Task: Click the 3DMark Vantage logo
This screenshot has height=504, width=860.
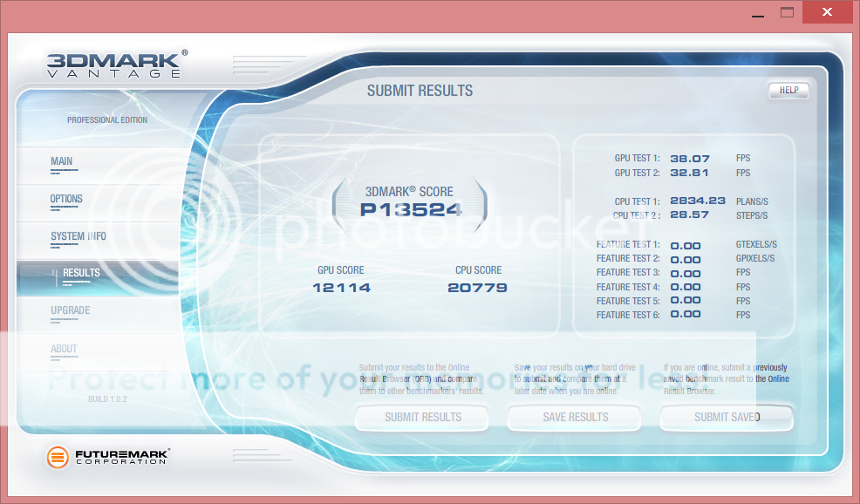Action: click(x=114, y=65)
